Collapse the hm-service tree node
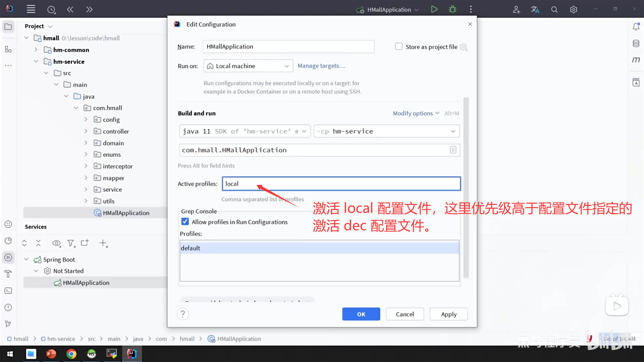 [x=36, y=61]
